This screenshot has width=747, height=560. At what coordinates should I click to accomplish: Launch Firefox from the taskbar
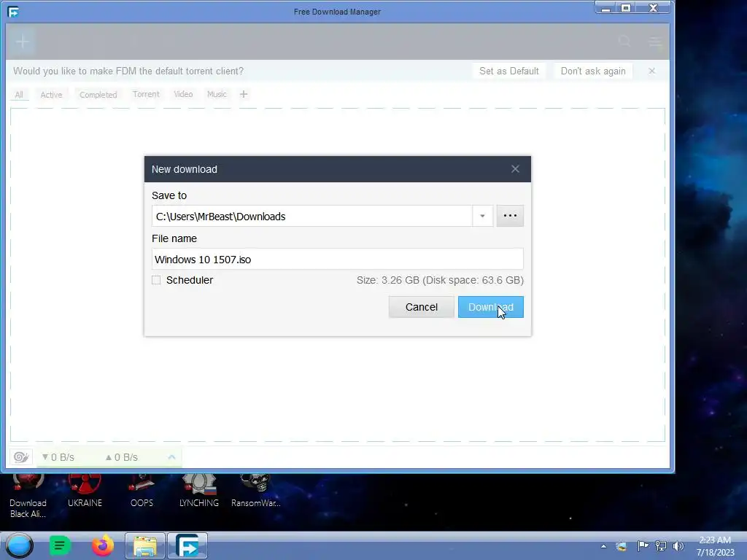102,545
